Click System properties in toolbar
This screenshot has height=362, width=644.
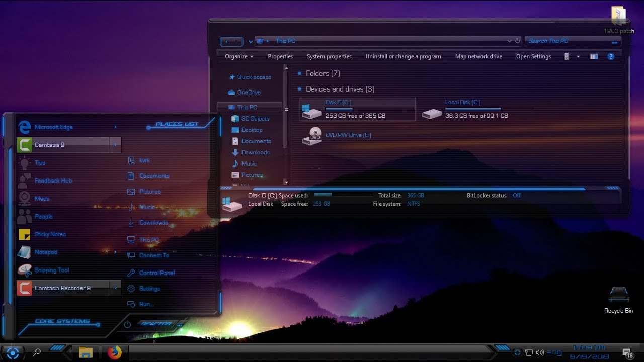coord(329,57)
